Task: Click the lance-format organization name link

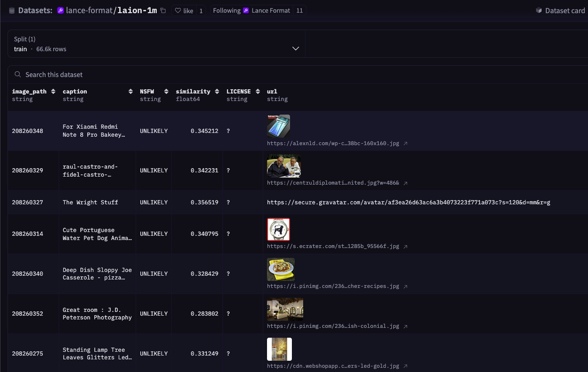Action: [89, 10]
